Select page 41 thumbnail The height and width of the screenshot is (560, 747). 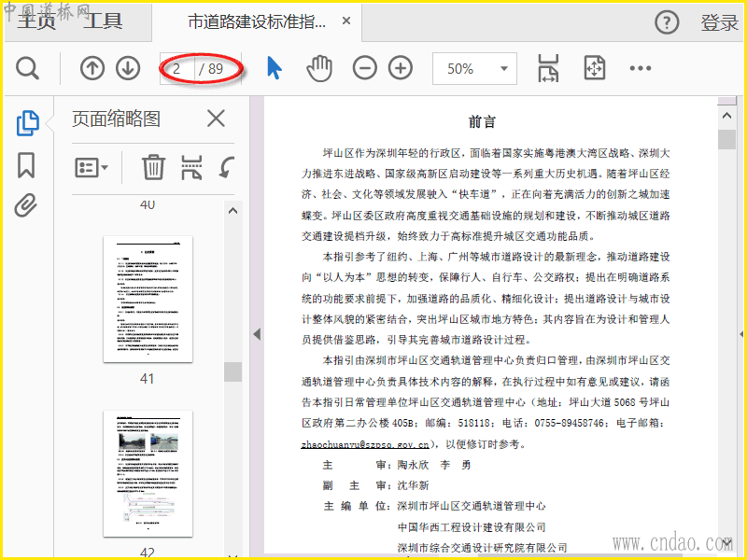coord(148,299)
